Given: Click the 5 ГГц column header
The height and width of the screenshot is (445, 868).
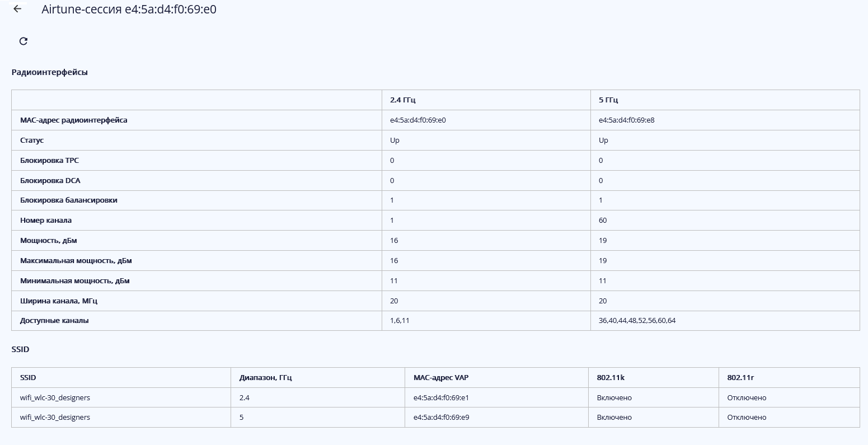Looking at the screenshot, I should [608, 100].
